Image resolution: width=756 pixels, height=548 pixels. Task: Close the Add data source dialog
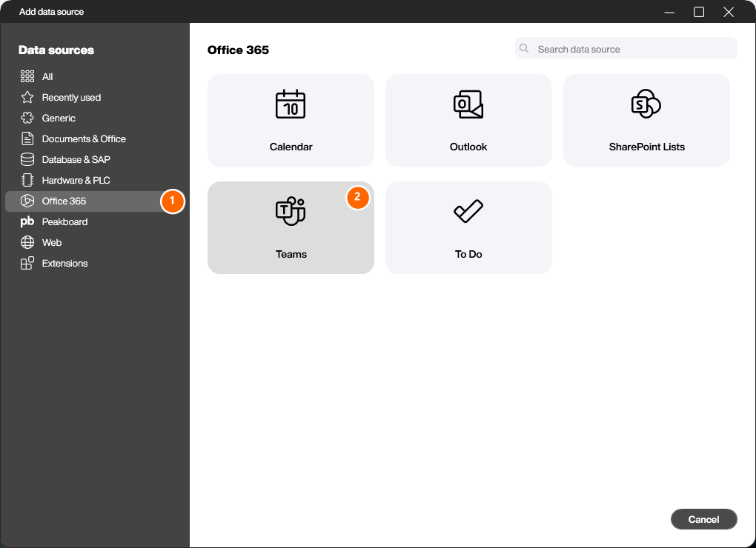[729, 12]
